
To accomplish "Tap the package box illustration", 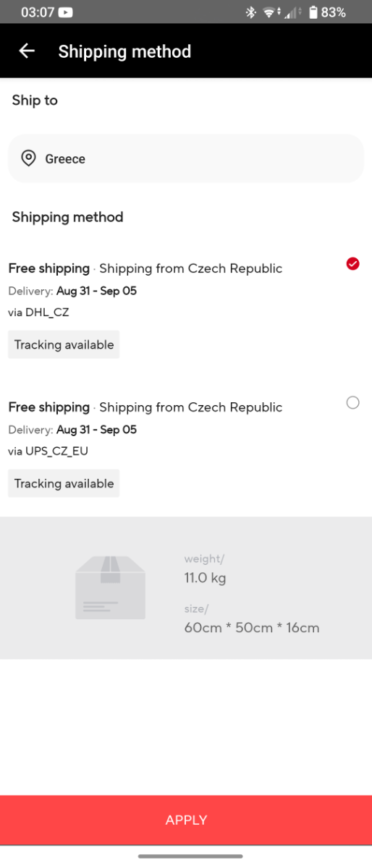I will pyautogui.click(x=110, y=587).
